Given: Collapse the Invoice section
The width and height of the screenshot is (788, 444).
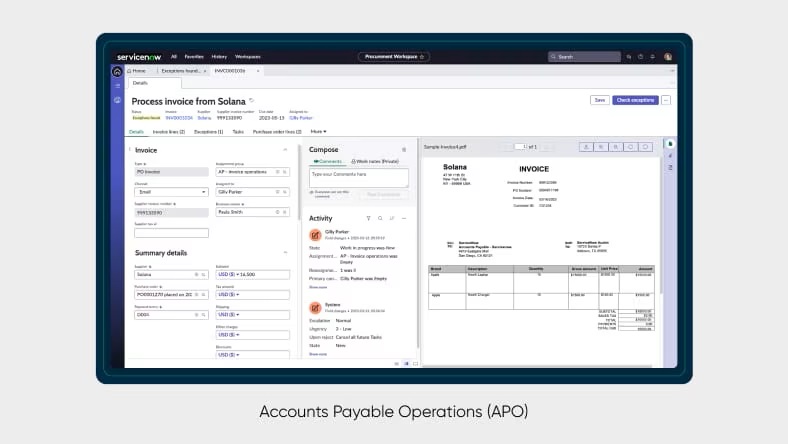Looking at the screenshot, I should tap(284, 150).
